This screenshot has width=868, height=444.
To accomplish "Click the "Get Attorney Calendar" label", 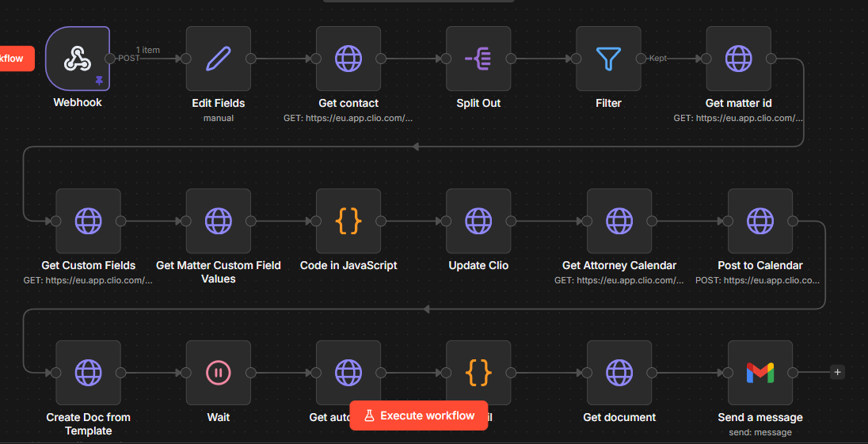I will pyautogui.click(x=619, y=265).
